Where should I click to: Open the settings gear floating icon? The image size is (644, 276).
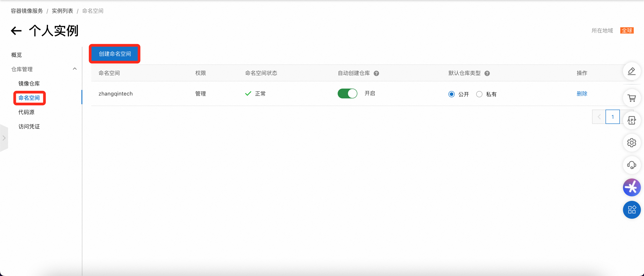631,143
